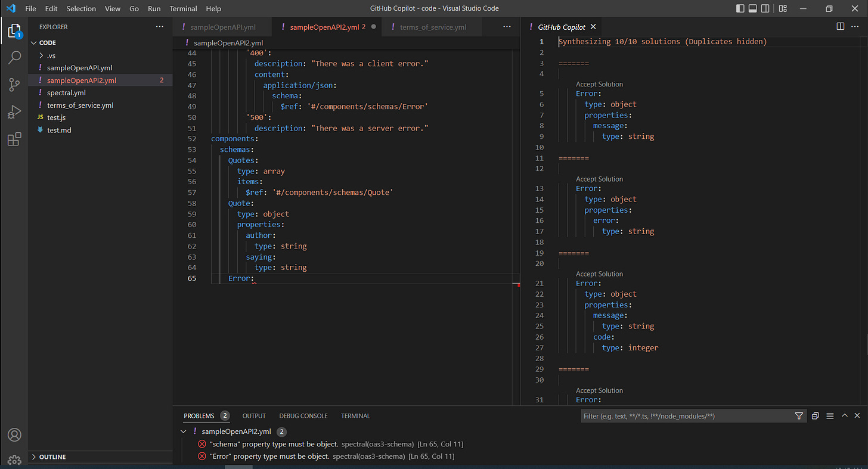Switch to the Output panel tab
868x469 pixels.
click(254, 416)
